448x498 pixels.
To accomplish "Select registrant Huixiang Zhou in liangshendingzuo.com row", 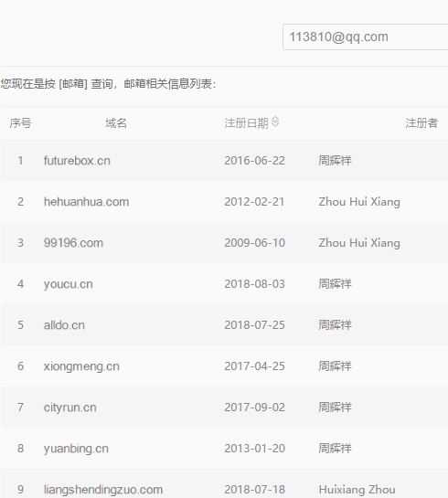I will tap(357, 490).
